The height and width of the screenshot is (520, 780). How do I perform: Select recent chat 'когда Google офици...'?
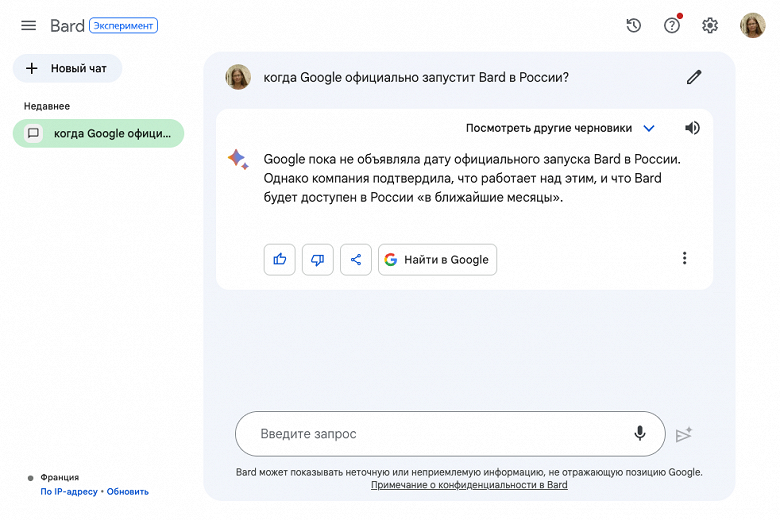[98, 133]
